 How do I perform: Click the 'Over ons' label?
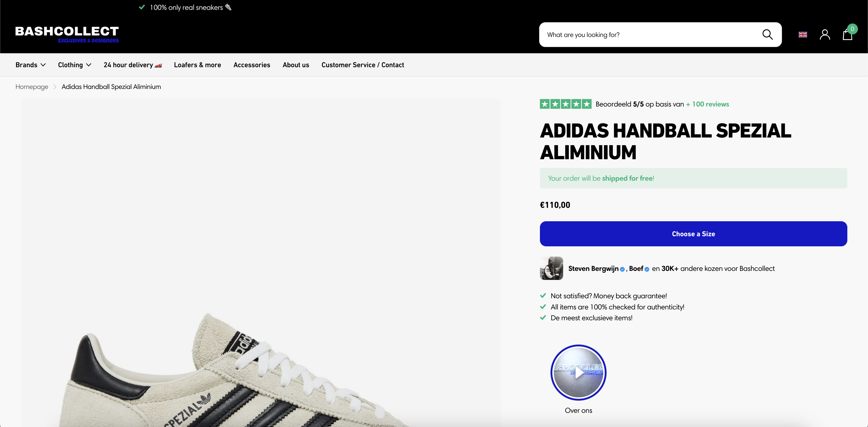pos(578,410)
